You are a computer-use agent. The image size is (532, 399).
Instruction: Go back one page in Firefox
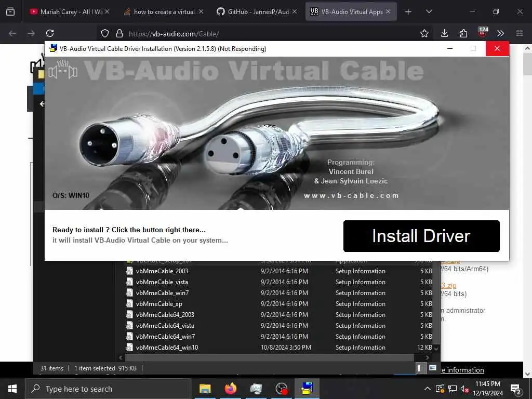12,33
